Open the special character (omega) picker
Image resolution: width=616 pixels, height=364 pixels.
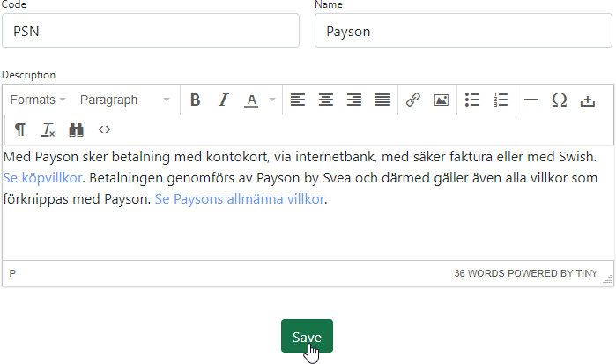(559, 100)
